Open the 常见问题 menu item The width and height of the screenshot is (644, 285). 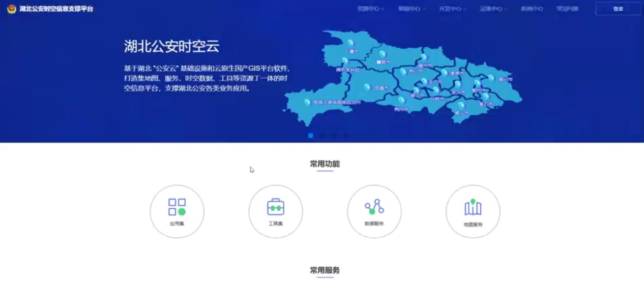click(x=567, y=9)
